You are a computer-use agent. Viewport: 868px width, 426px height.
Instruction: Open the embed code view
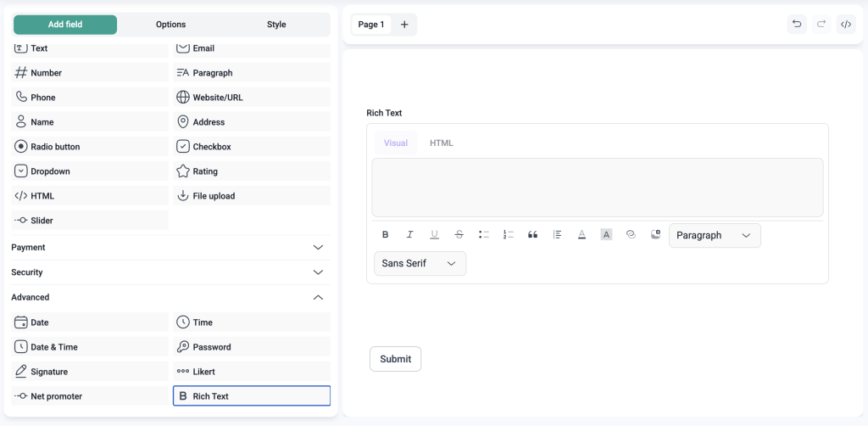(846, 25)
